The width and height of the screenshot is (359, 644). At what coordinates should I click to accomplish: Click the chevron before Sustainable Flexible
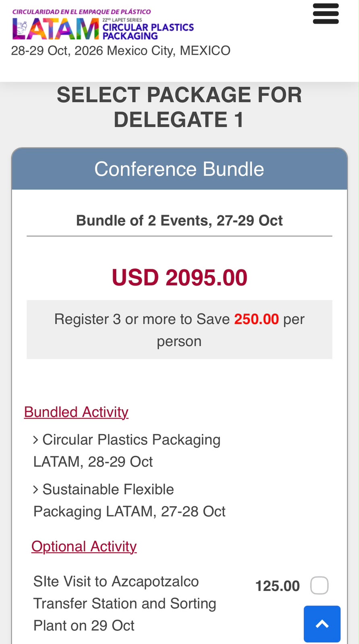click(36, 489)
